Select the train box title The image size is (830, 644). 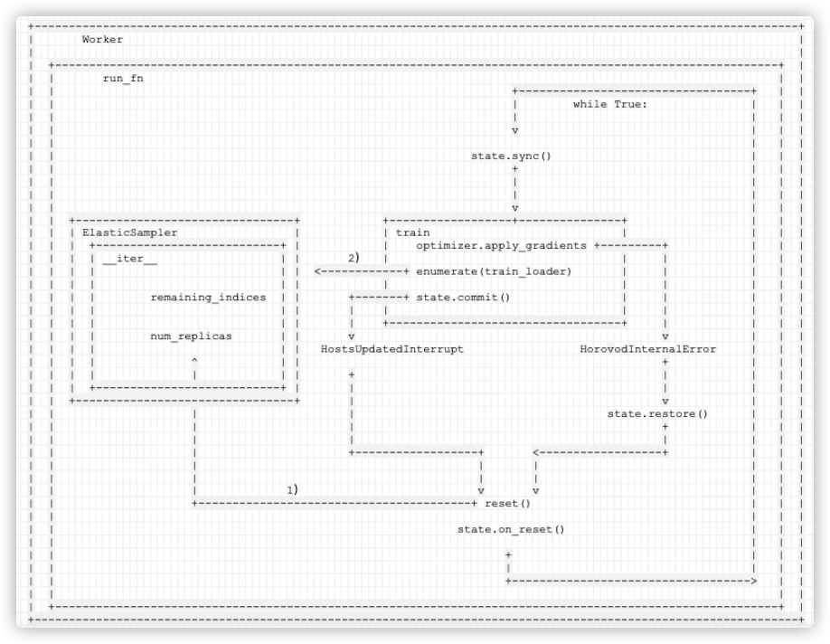pyautogui.click(x=413, y=233)
